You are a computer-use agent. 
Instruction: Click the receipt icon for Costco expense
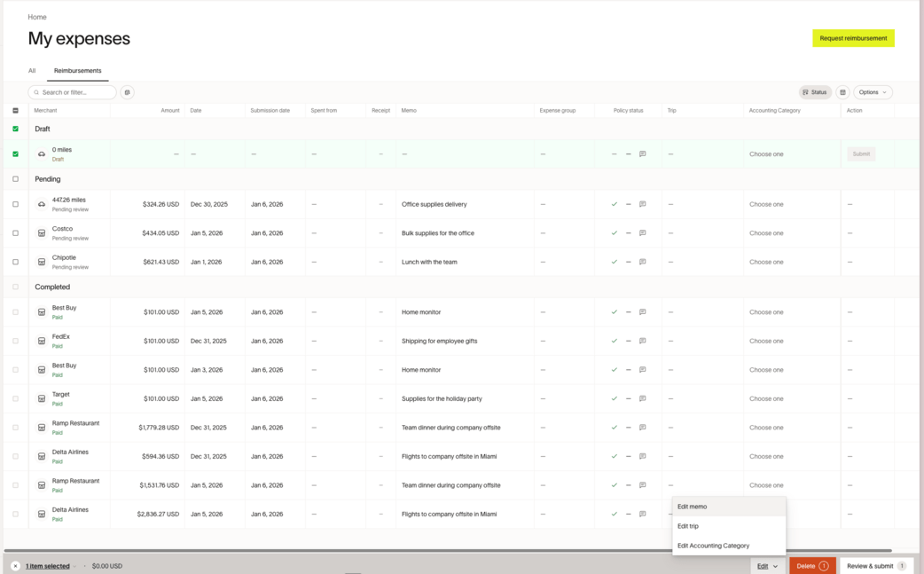pyautogui.click(x=42, y=233)
